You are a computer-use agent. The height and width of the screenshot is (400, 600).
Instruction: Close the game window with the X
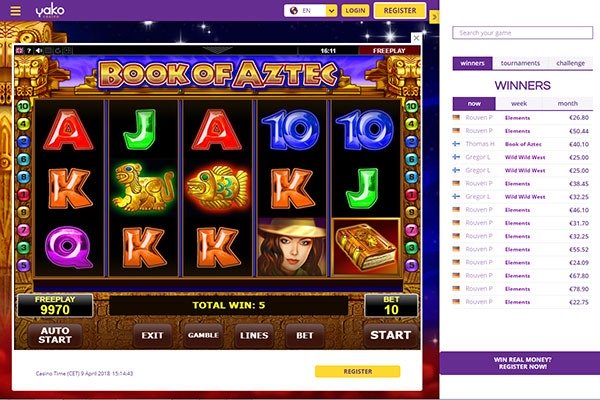tap(416, 38)
